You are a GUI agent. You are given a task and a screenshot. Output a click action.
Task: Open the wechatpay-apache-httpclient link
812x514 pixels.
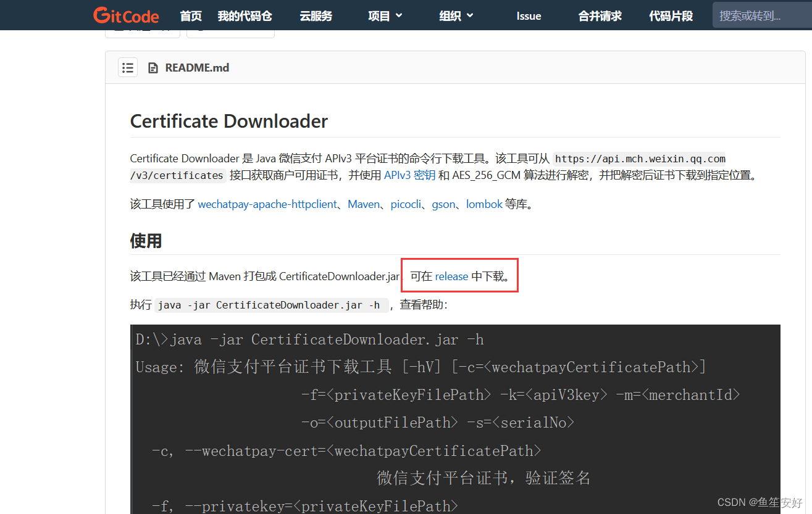pyautogui.click(x=267, y=204)
